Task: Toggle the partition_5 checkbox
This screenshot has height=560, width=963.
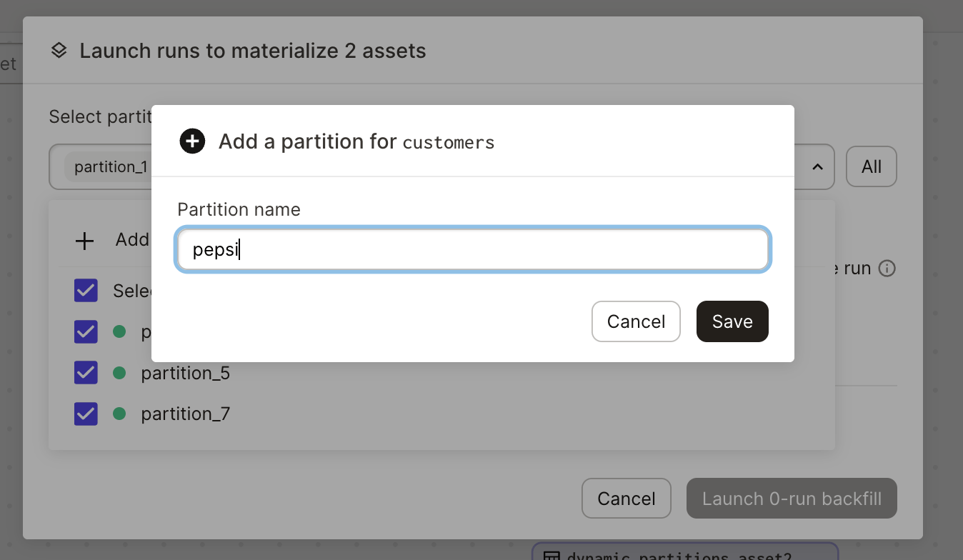Action: click(86, 373)
